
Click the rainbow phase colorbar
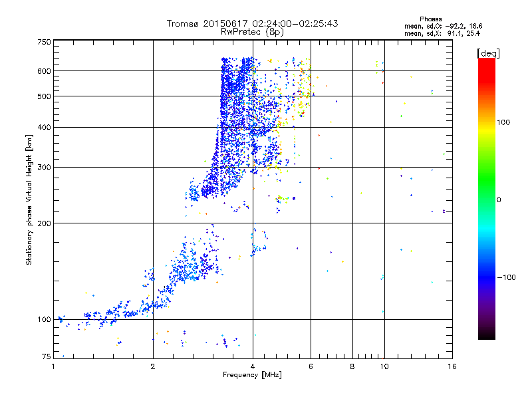point(487,198)
